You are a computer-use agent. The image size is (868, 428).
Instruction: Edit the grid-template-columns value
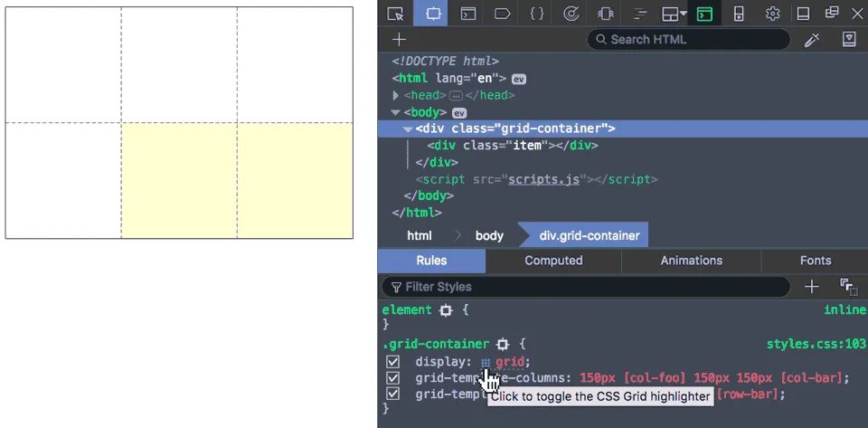point(712,378)
